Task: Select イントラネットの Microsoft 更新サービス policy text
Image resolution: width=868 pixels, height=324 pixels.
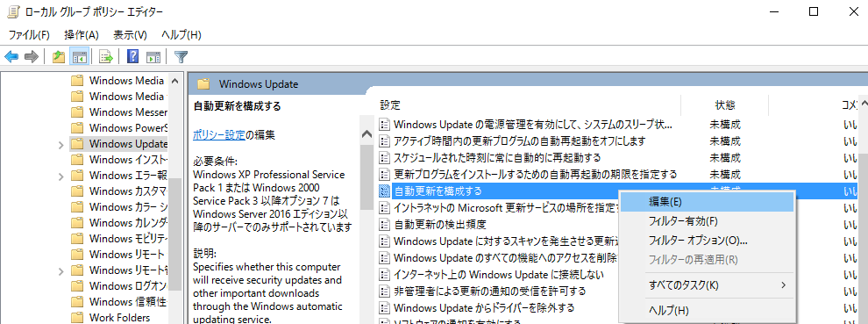Action: coord(505,208)
